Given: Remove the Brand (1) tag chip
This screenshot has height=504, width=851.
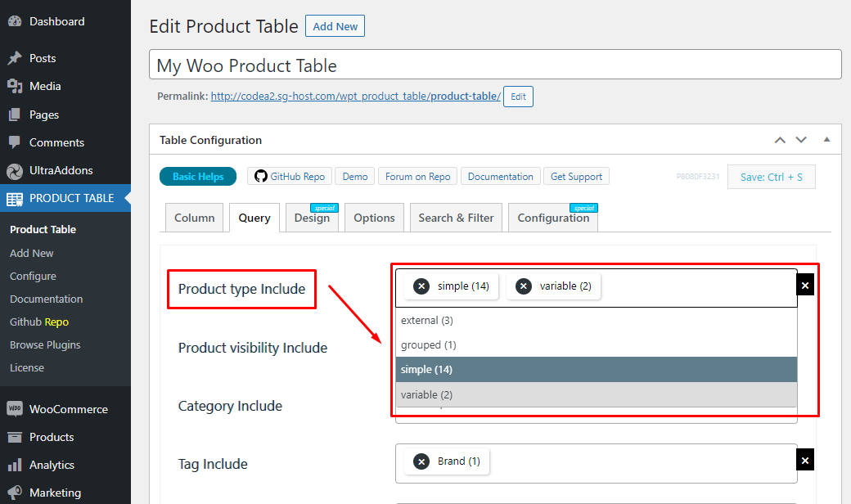Looking at the screenshot, I should coord(421,461).
